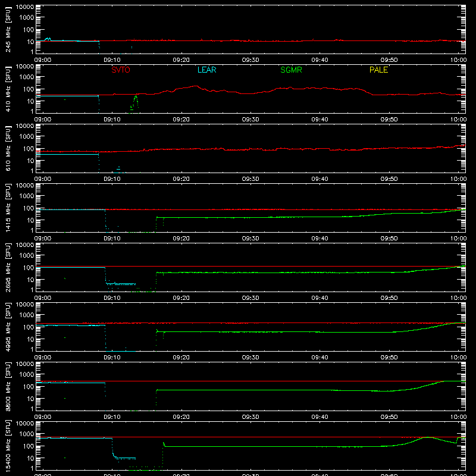This screenshot has height=476, width=476.
Task: Click the '100' tick of 4995 MHz panel
Action: click(x=29, y=327)
